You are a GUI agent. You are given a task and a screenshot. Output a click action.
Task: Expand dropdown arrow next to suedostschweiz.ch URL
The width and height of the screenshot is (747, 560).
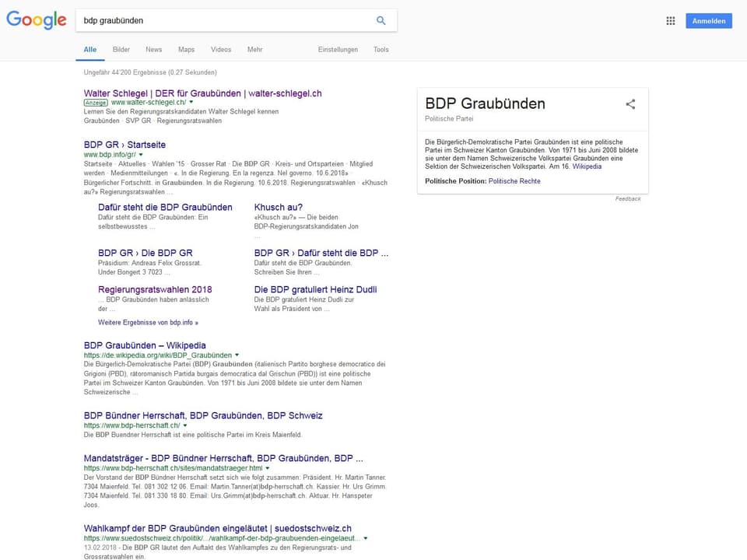pos(366,538)
